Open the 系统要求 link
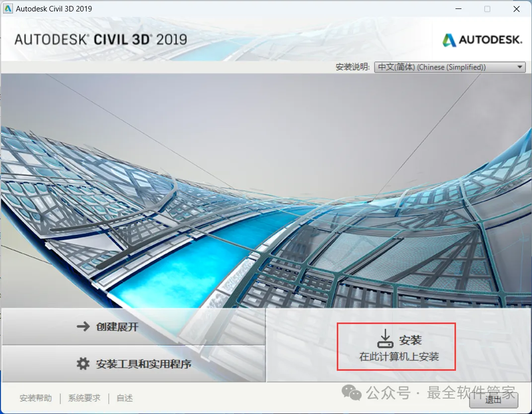The height and width of the screenshot is (414, 532). (x=84, y=398)
